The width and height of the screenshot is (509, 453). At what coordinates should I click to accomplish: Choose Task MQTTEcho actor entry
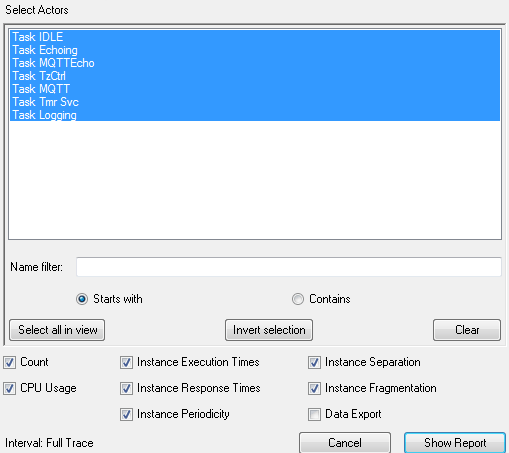tap(255, 63)
